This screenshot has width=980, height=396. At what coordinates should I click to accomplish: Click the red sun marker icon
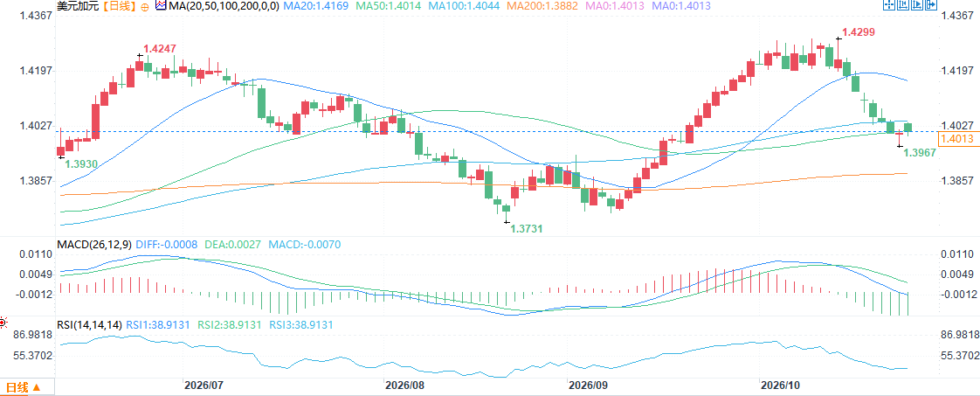point(3,323)
